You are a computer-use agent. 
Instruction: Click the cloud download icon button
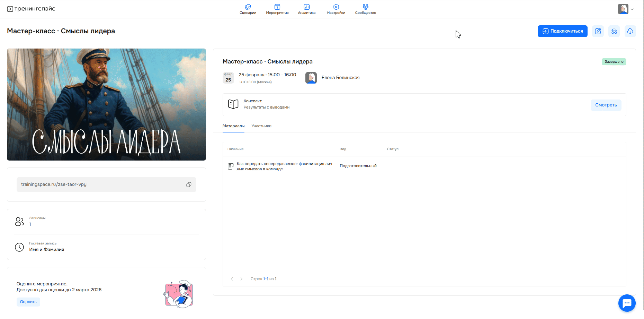630,31
